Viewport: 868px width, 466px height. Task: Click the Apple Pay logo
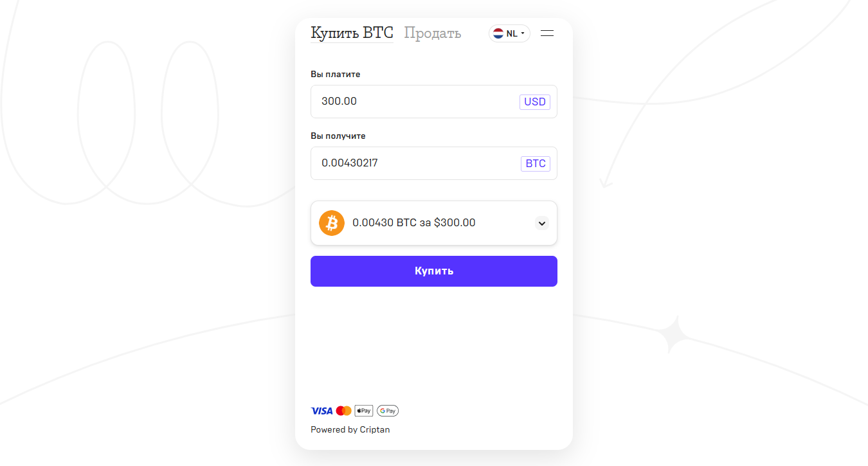pyautogui.click(x=364, y=411)
